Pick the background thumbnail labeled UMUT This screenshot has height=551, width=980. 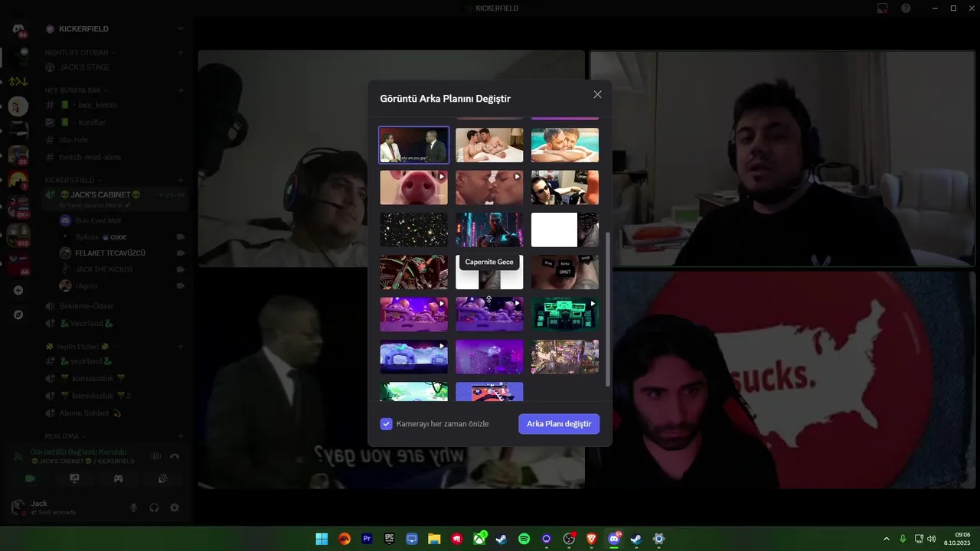coord(565,272)
